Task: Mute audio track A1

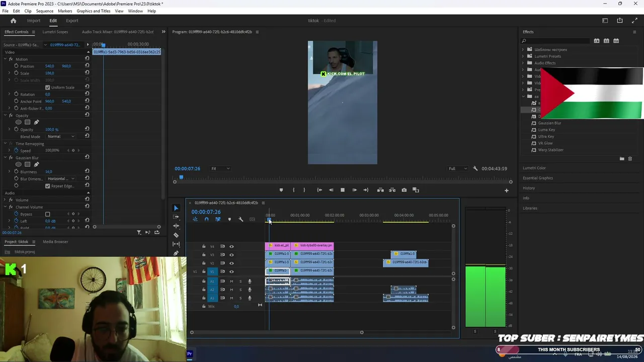Action: pyautogui.click(x=231, y=281)
